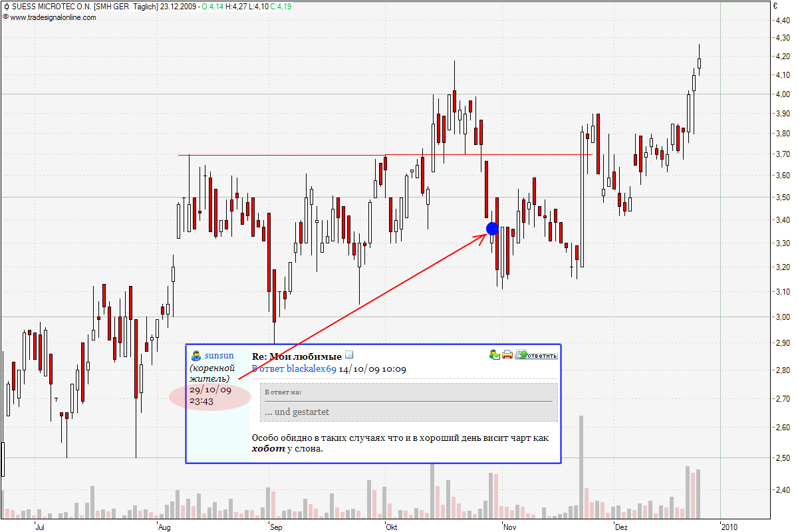Click the euro currency symbol above price axis

click(x=775, y=6)
